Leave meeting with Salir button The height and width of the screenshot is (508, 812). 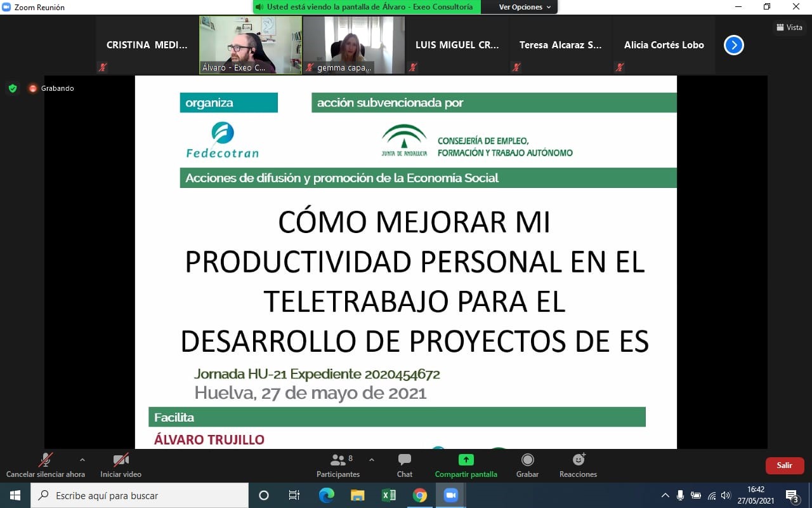point(785,465)
